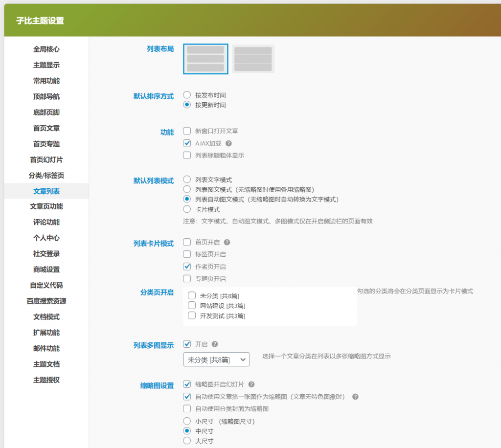Select the first list layout thumbnail

point(205,59)
